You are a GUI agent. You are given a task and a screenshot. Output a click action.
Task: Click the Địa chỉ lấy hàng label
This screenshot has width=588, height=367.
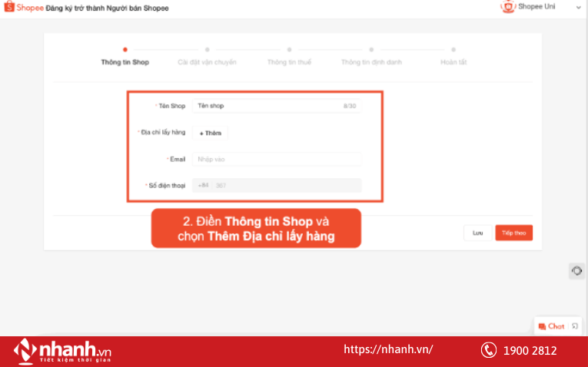(x=161, y=132)
